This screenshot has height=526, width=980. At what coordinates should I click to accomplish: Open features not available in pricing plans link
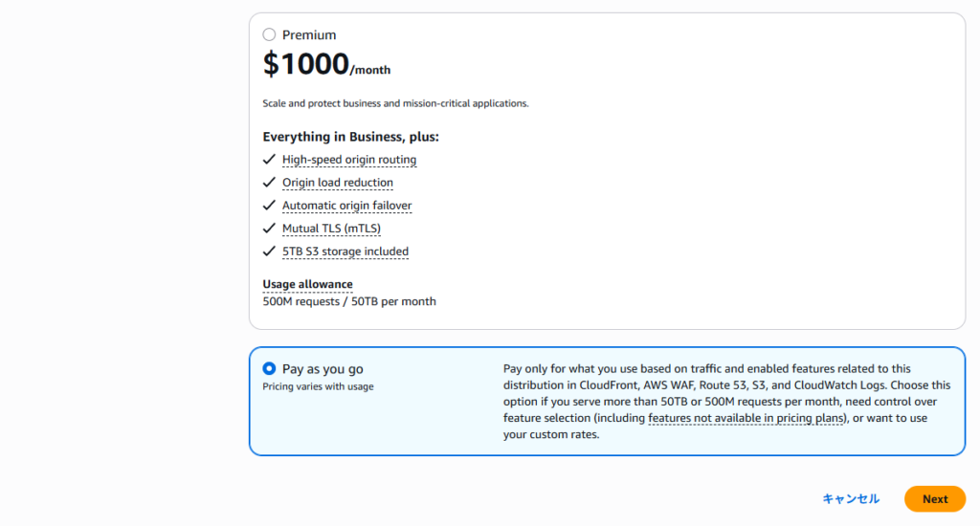pos(747,419)
